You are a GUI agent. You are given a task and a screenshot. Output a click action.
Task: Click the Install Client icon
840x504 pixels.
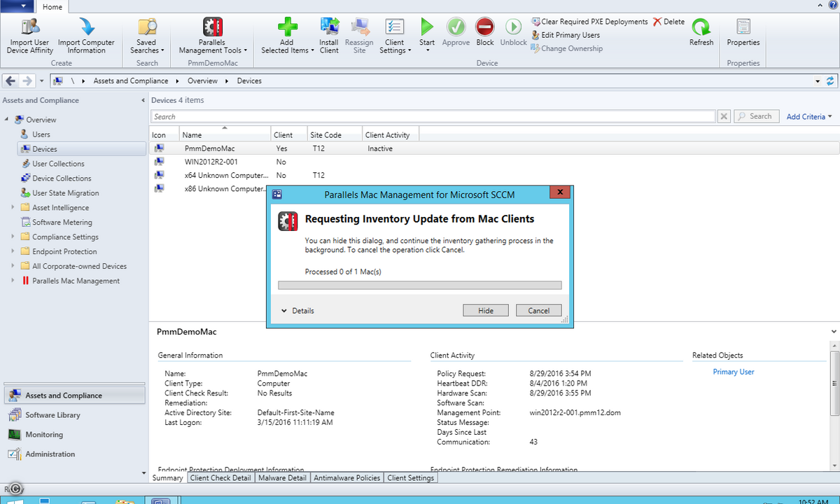[x=329, y=27]
